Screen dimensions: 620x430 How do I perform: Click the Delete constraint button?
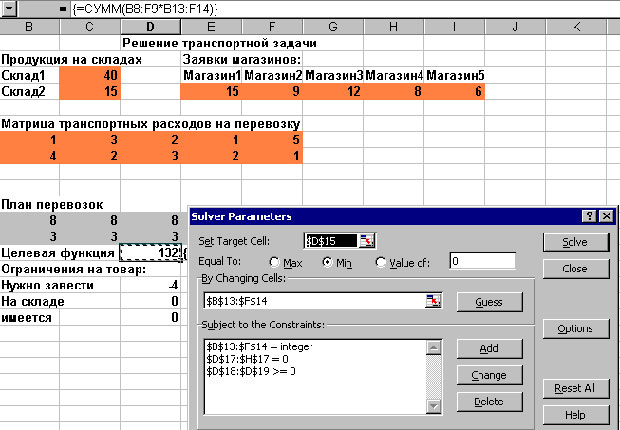coord(489,402)
